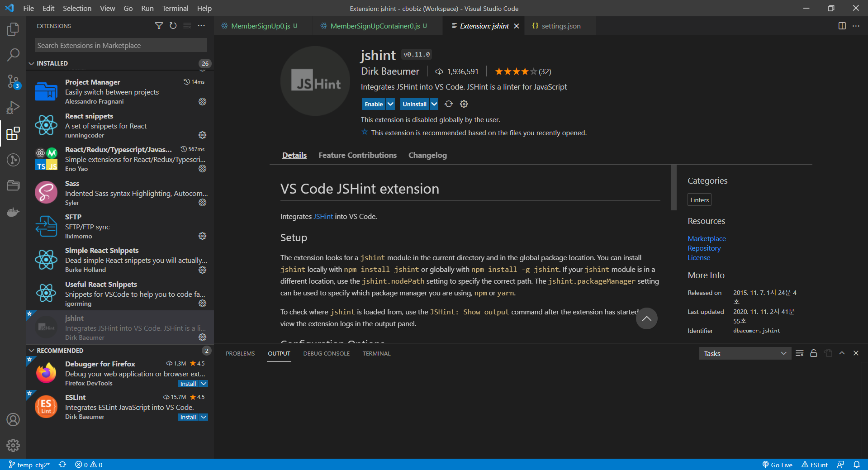Switch to Changelog tab
Image resolution: width=868 pixels, height=470 pixels.
(x=427, y=155)
